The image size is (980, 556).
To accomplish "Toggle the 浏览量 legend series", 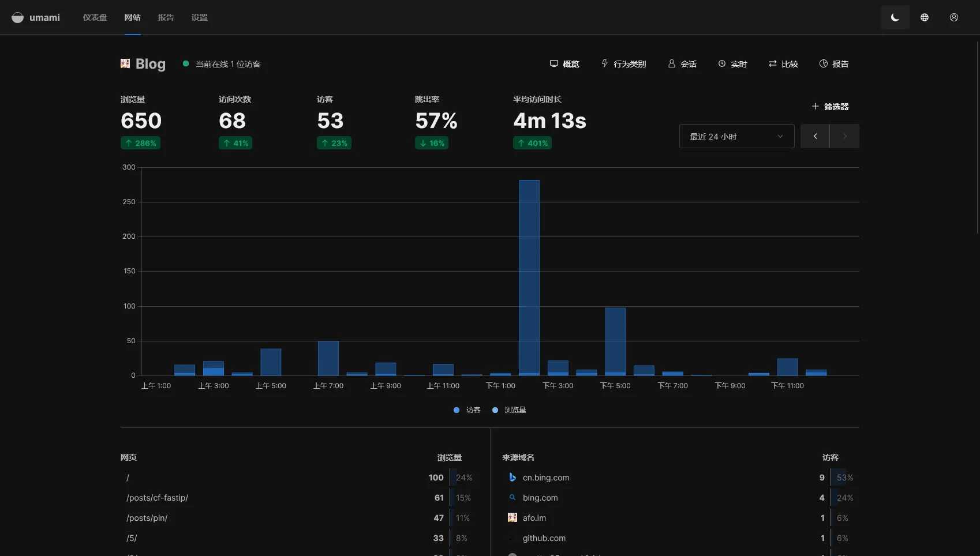I will (x=509, y=410).
